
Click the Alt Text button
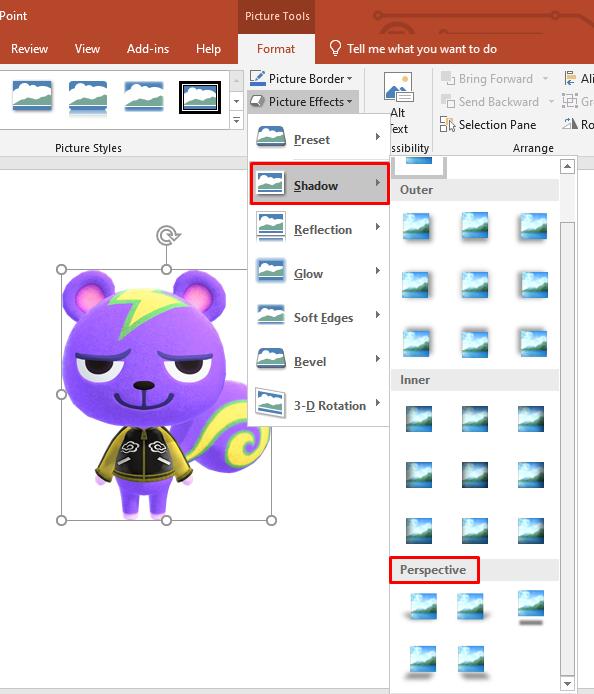[x=398, y=104]
